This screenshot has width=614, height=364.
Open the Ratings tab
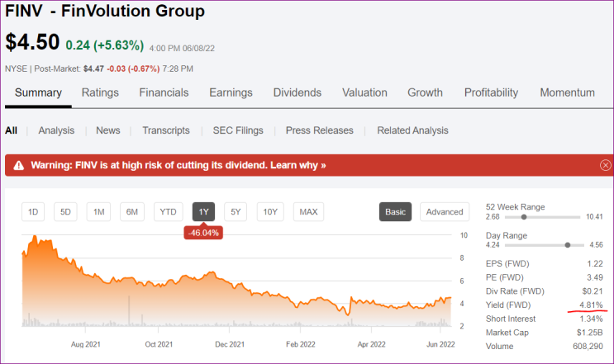click(100, 92)
